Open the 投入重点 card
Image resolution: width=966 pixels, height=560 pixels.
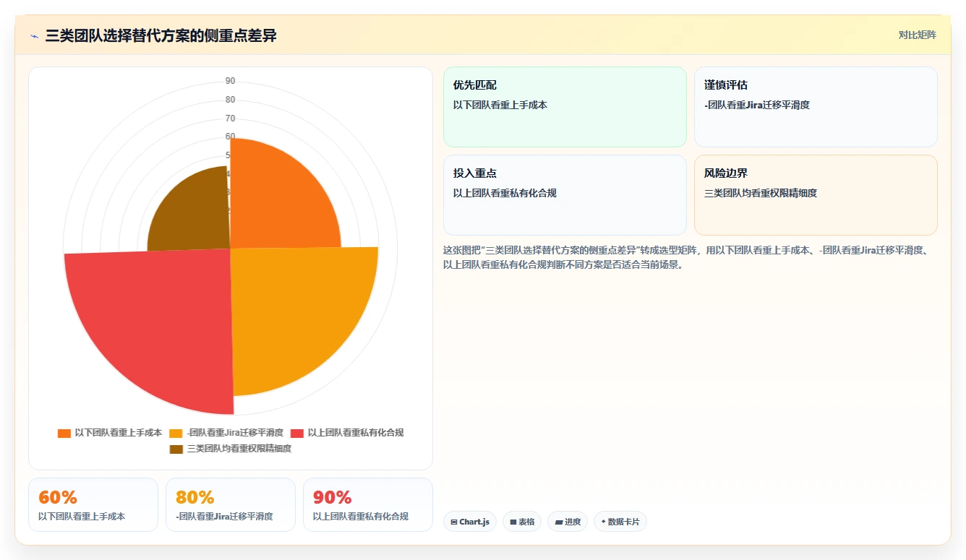tap(565, 195)
